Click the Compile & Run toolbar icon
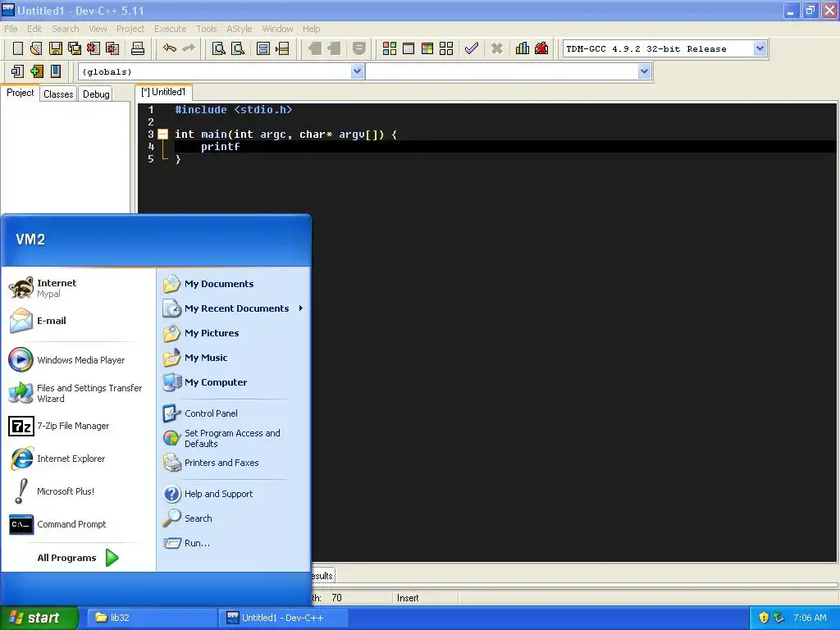Viewport: 840px width, 630px height. coord(427,48)
